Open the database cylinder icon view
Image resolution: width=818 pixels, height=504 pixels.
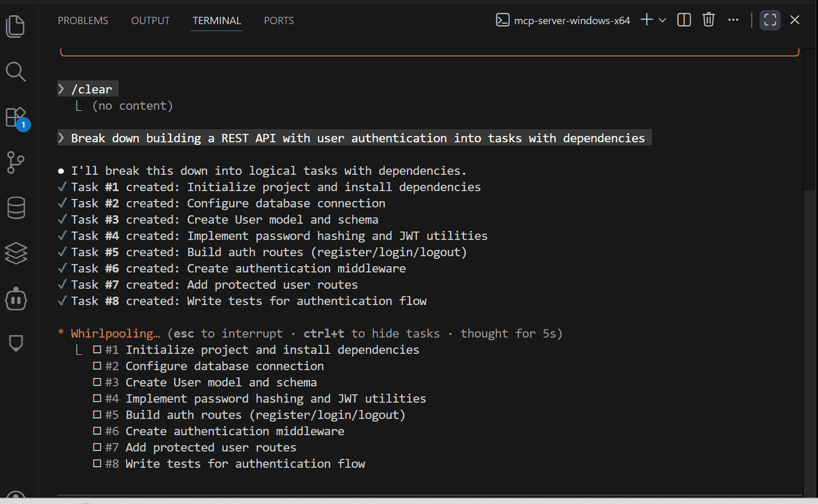tap(16, 208)
